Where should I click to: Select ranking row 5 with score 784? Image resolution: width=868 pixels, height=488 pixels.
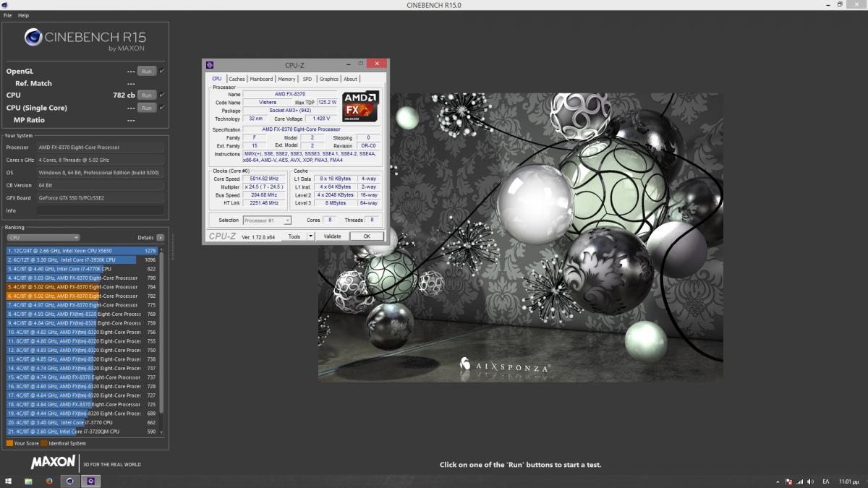[x=82, y=287]
